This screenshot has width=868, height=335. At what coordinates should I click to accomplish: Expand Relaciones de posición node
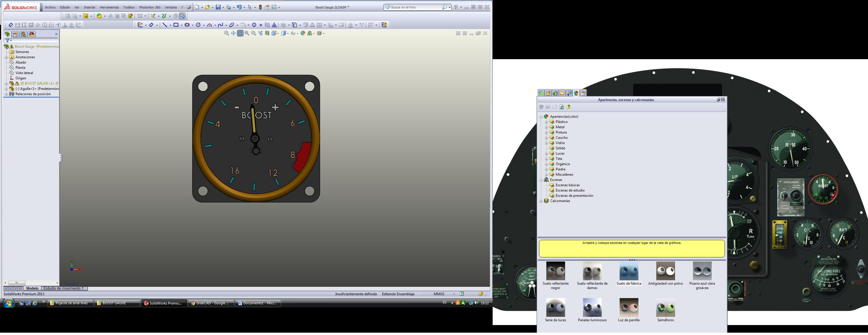[6, 94]
